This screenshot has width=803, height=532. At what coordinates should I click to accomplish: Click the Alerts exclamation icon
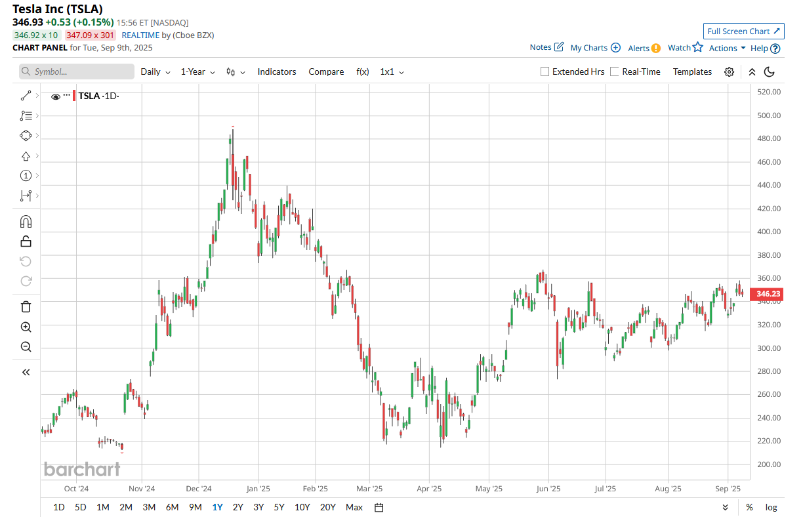coord(656,48)
